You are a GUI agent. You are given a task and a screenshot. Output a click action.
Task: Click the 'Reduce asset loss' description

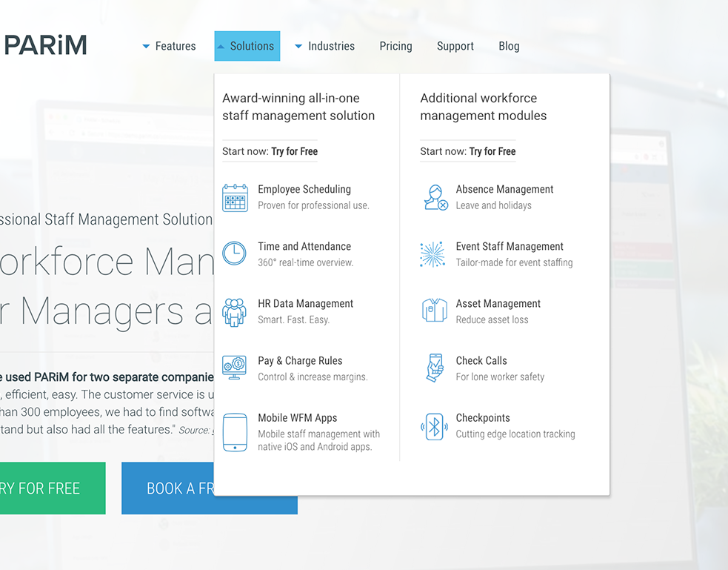[492, 319]
